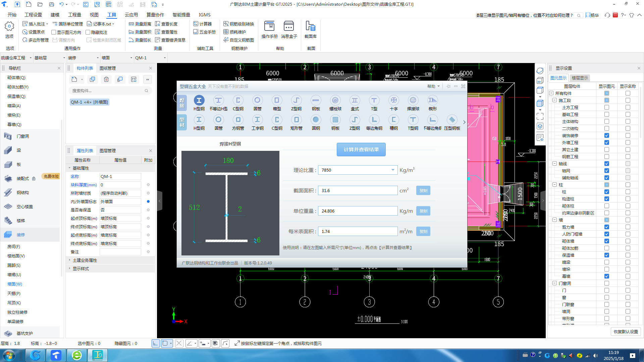Switch to 图纸管理 tab
This screenshot has width=644, height=362.
click(x=108, y=68)
